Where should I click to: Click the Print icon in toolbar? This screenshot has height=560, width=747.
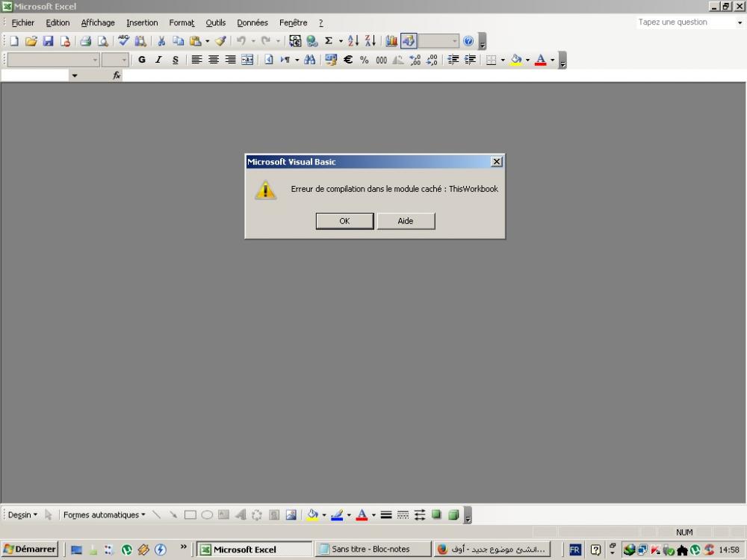[x=86, y=41]
